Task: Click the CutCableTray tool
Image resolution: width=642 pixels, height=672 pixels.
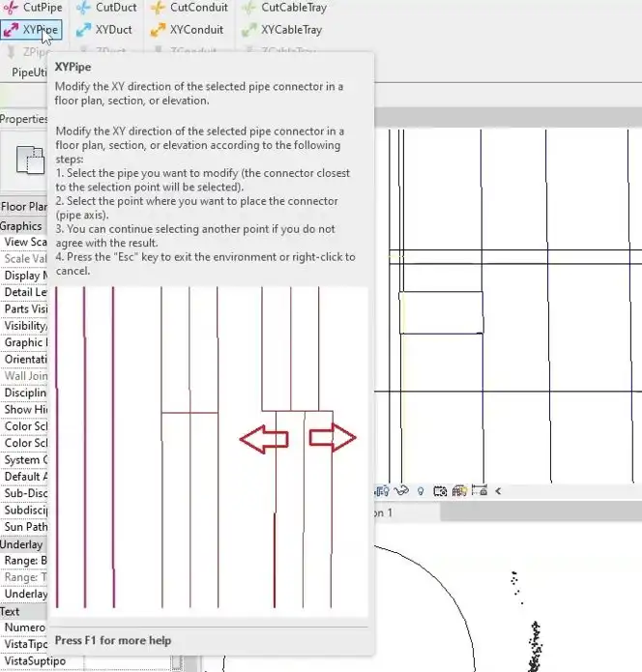Action: (283, 8)
